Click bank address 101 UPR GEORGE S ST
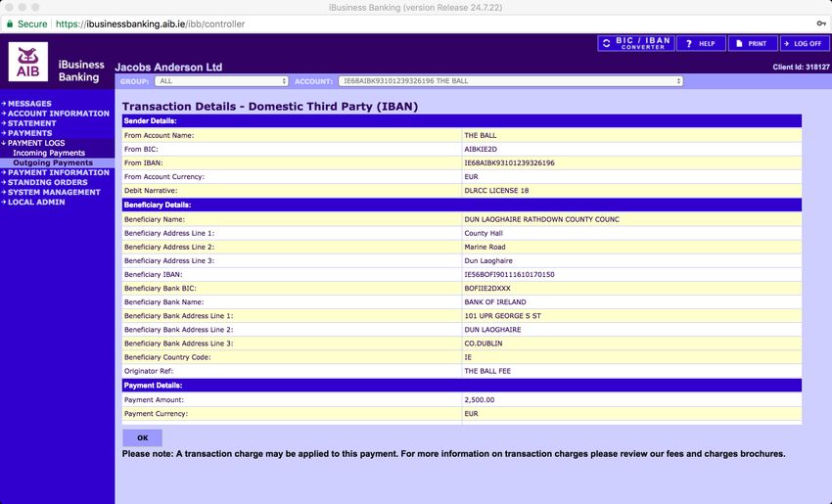This screenshot has width=832, height=504. [502, 316]
